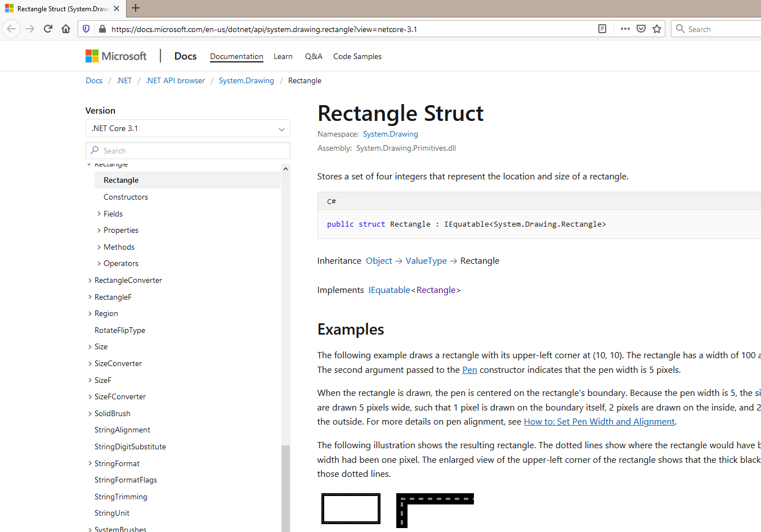Click the enlarged corner illustration image

pyautogui.click(x=435, y=510)
